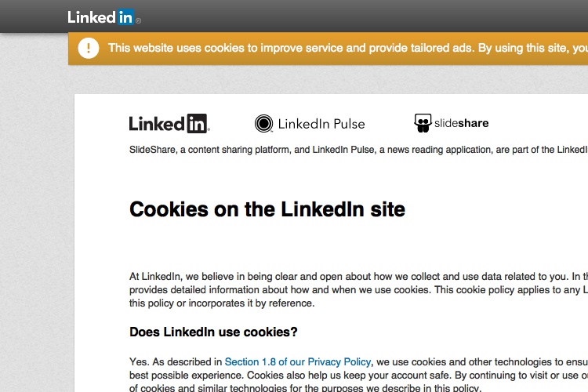Click the 'Cookies on the LinkedIn site' heading

[267, 209]
